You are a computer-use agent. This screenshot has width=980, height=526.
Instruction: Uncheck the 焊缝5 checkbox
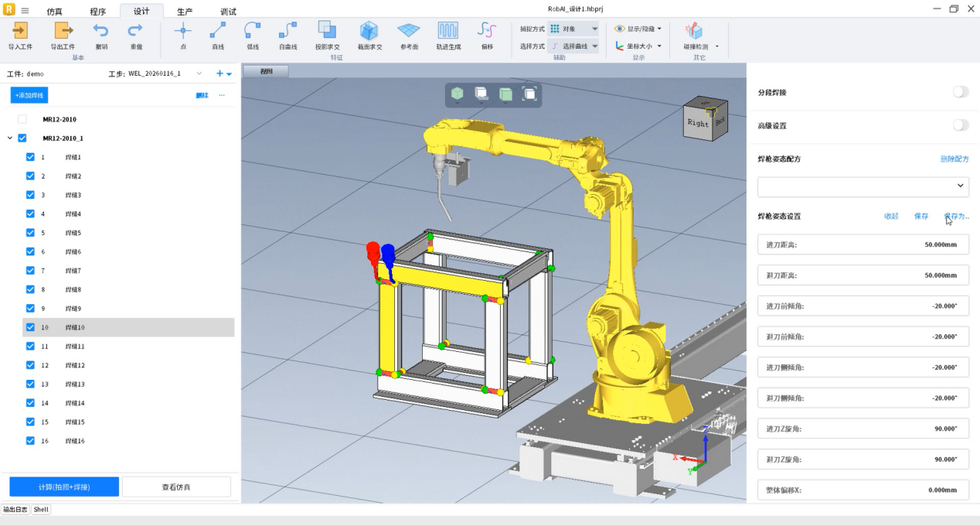pos(30,233)
